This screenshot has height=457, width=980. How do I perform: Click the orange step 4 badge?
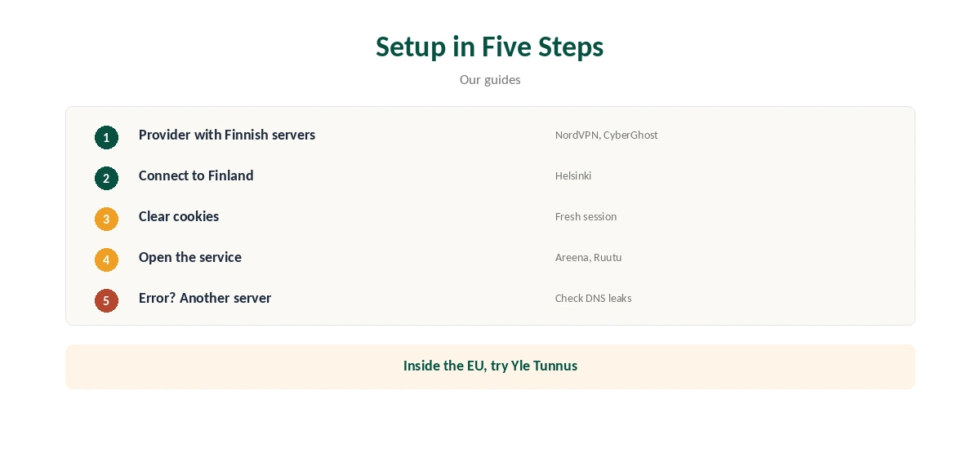106,260
